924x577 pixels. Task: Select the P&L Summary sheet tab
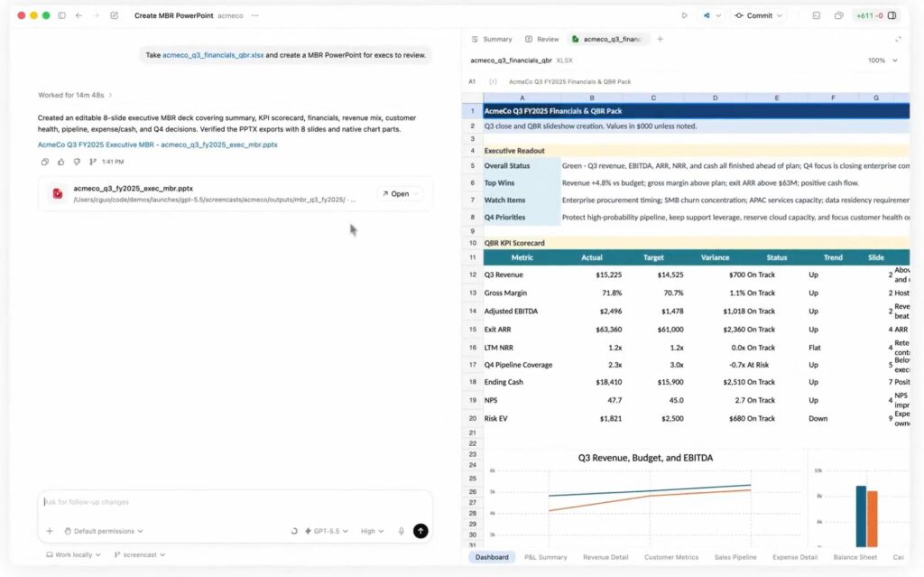pyautogui.click(x=546, y=557)
